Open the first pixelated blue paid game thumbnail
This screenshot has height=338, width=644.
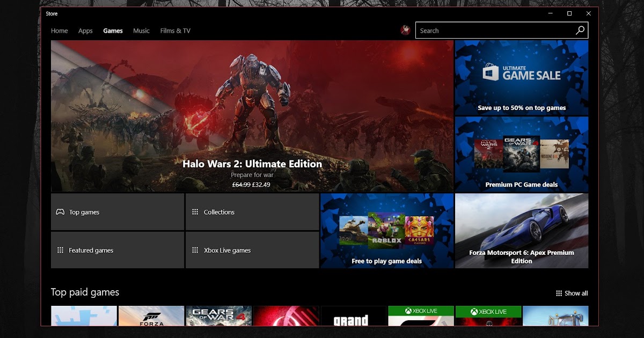(x=84, y=316)
